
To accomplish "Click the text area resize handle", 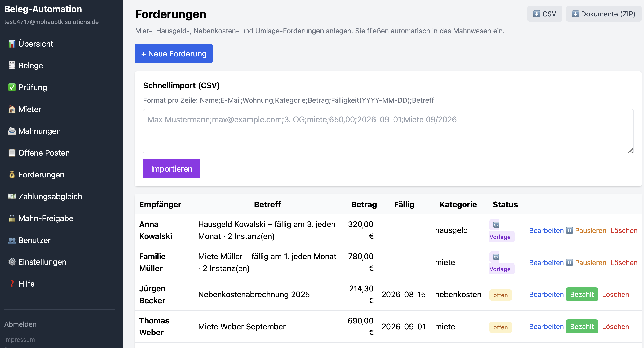I will click(630, 150).
